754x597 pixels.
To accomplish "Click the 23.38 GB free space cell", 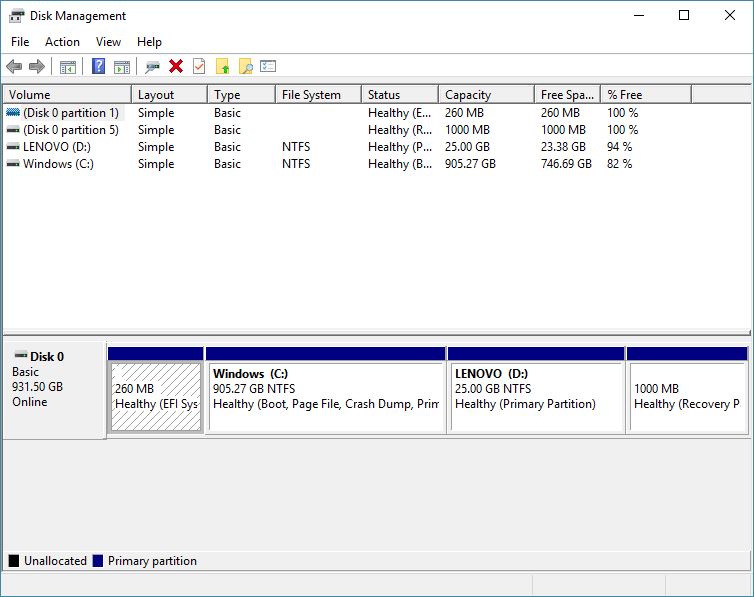I will click(563, 147).
